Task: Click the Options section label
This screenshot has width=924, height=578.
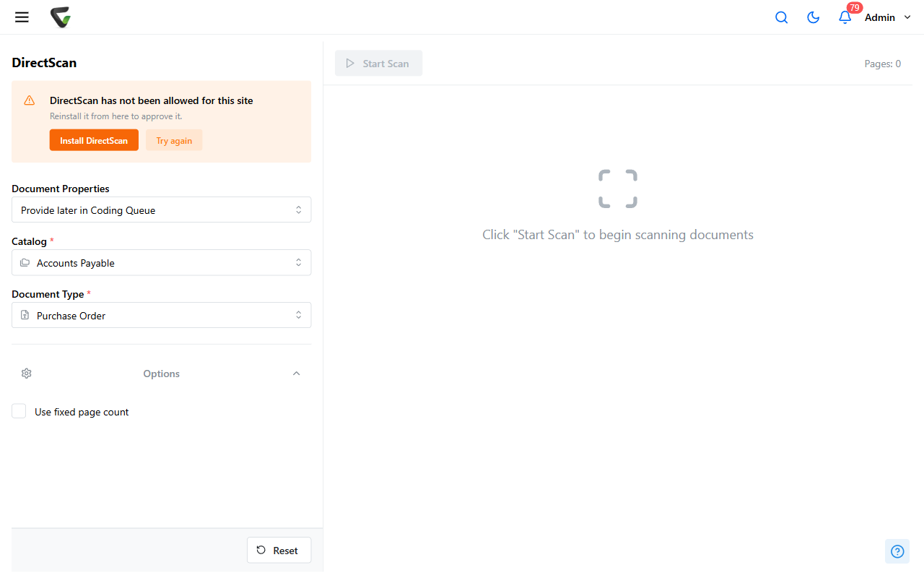Action: [162, 374]
